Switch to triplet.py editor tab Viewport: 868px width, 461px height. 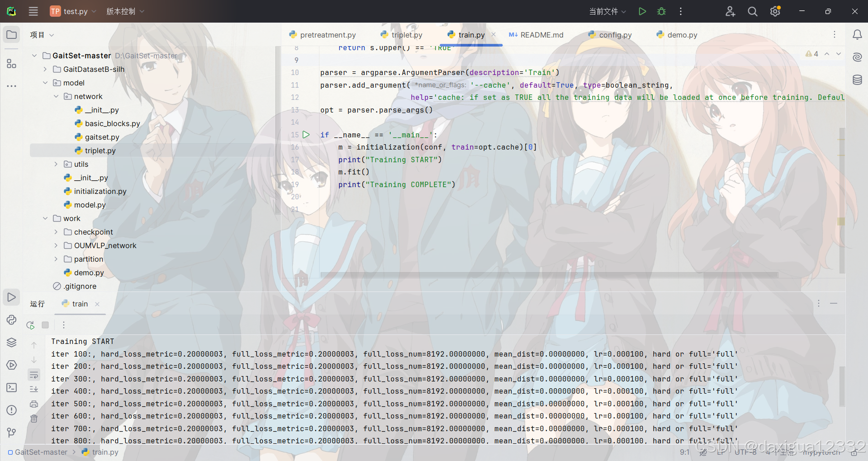[401, 35]
